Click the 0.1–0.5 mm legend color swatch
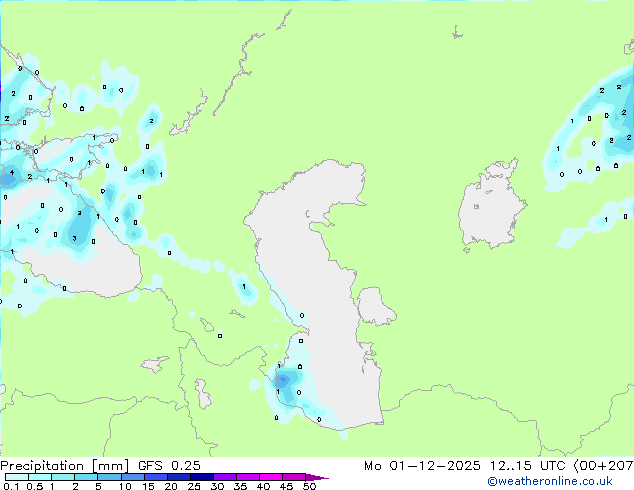 point(17,477)
